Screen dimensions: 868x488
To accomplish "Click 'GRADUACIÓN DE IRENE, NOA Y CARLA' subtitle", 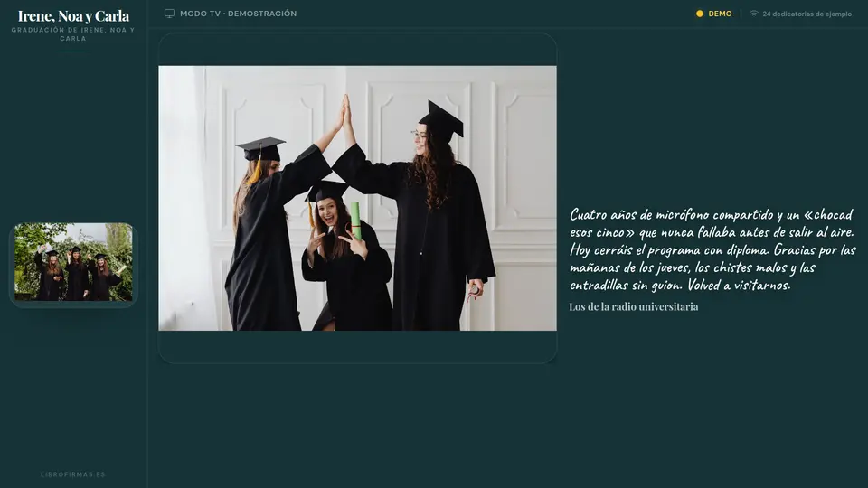I will [x=73, y=34].
